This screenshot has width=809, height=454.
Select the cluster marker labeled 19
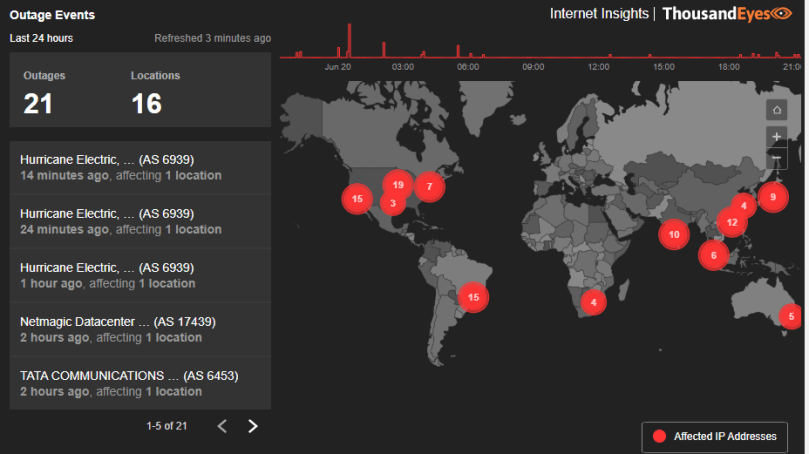click(x=398, y=185)
